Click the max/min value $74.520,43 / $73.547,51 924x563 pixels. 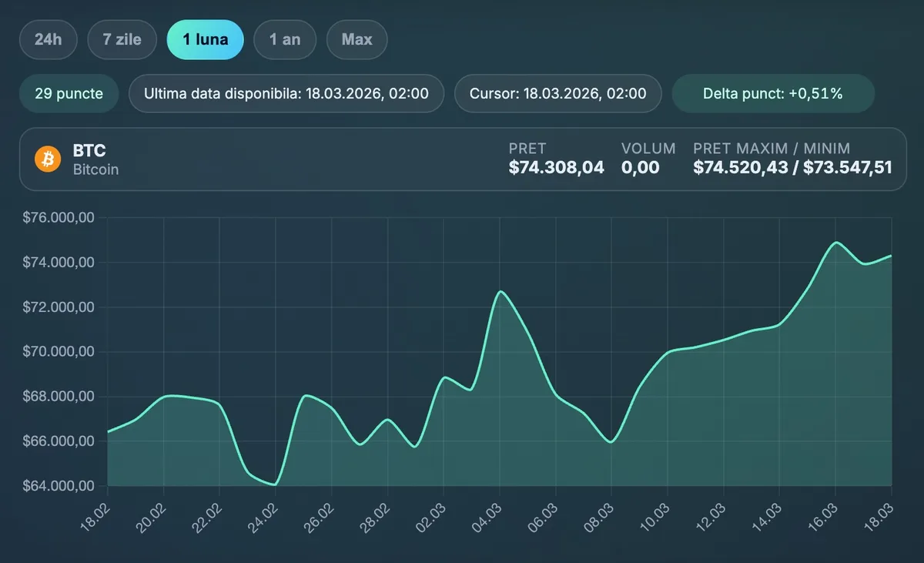[x=793, y=167]
